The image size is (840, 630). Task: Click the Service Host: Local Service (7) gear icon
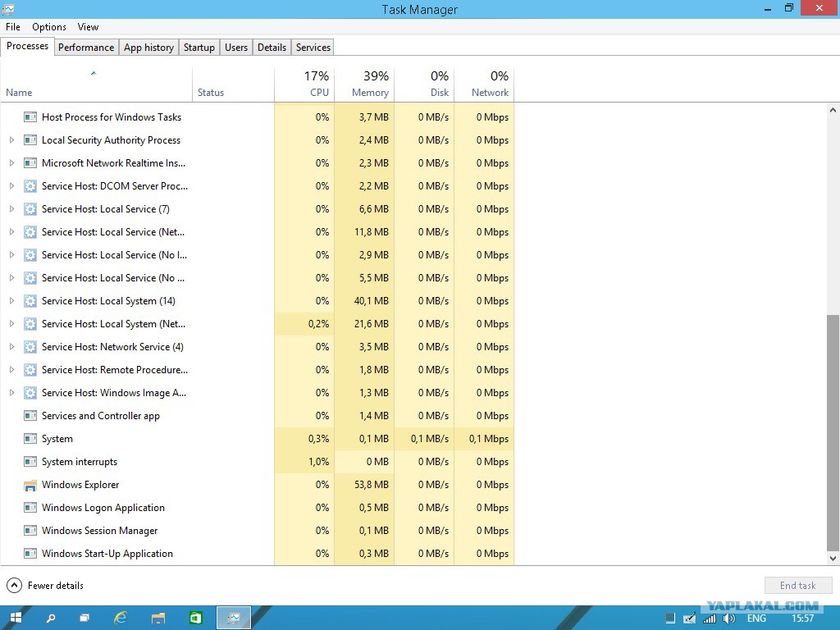click(x=30, y=209)
